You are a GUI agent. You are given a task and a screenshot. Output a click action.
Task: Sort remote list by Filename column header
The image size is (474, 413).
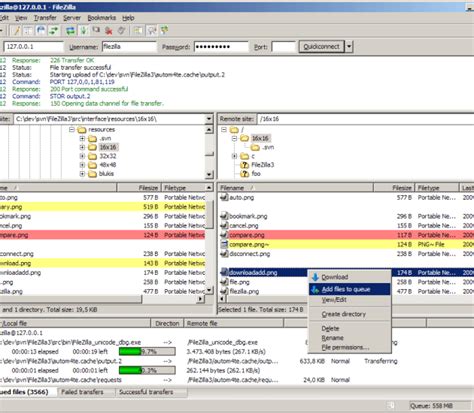[x=295, y=188]
